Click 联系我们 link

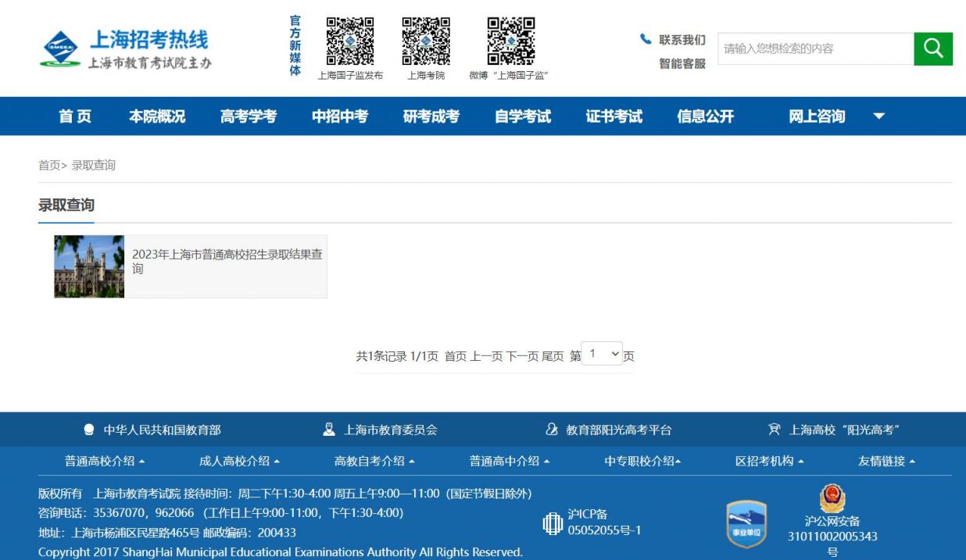point(682,40)
